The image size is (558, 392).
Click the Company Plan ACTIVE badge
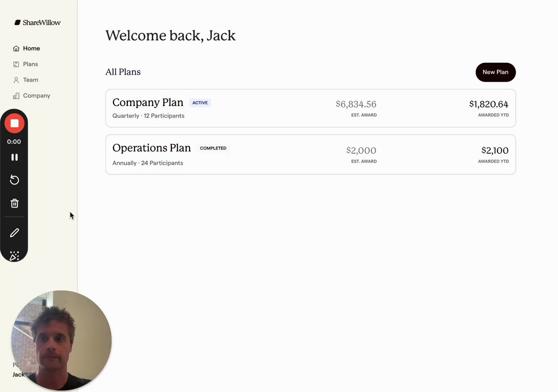(200, 103)
